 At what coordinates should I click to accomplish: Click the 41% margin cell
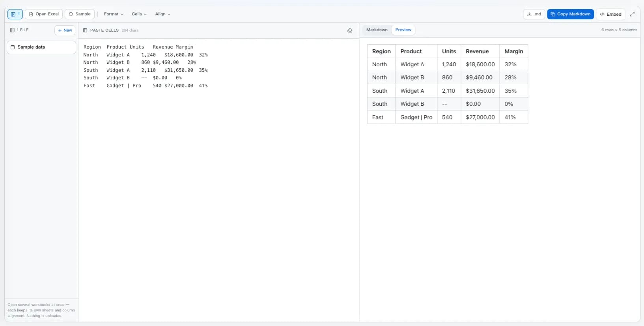click(x=513, y=117)
